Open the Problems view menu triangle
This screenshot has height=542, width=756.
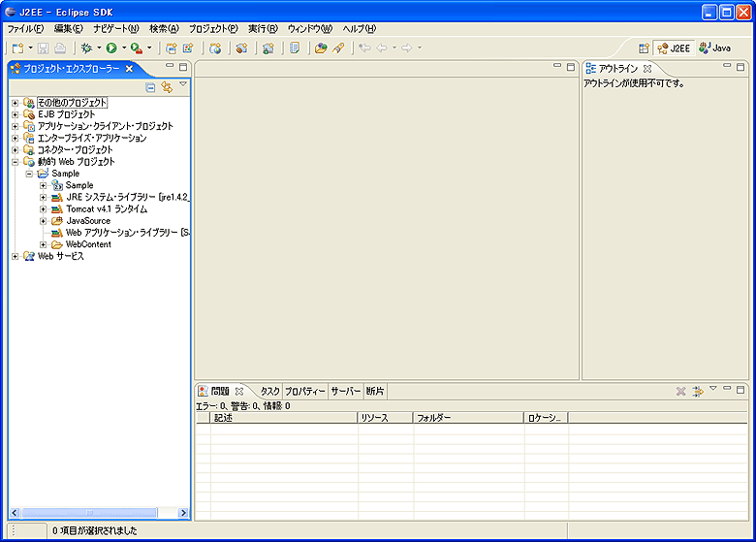(x=713, y=388)
